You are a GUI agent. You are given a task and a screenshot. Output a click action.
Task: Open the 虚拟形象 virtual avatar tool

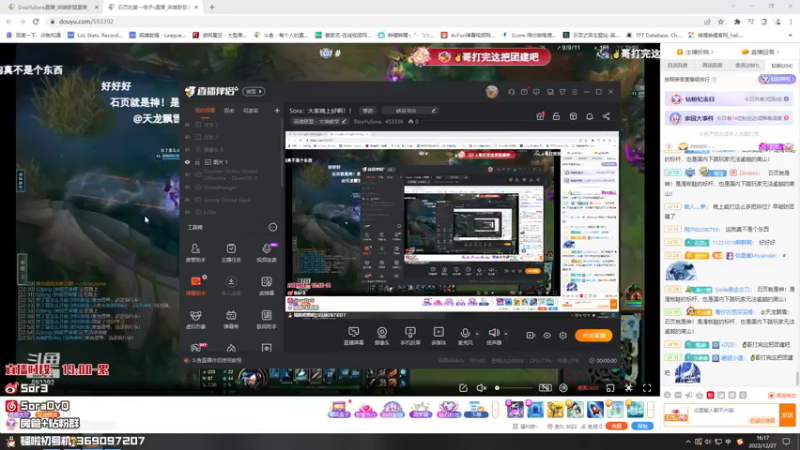[x=195, y=319]
